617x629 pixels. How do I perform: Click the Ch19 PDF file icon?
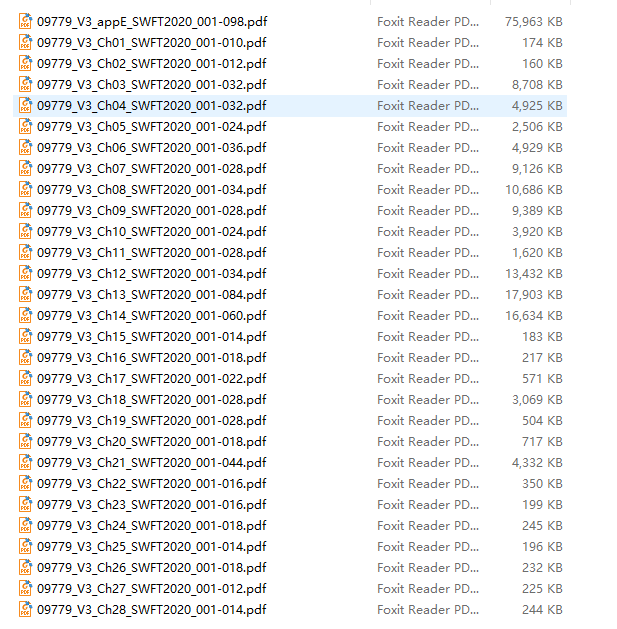click(x=26, y=420)
